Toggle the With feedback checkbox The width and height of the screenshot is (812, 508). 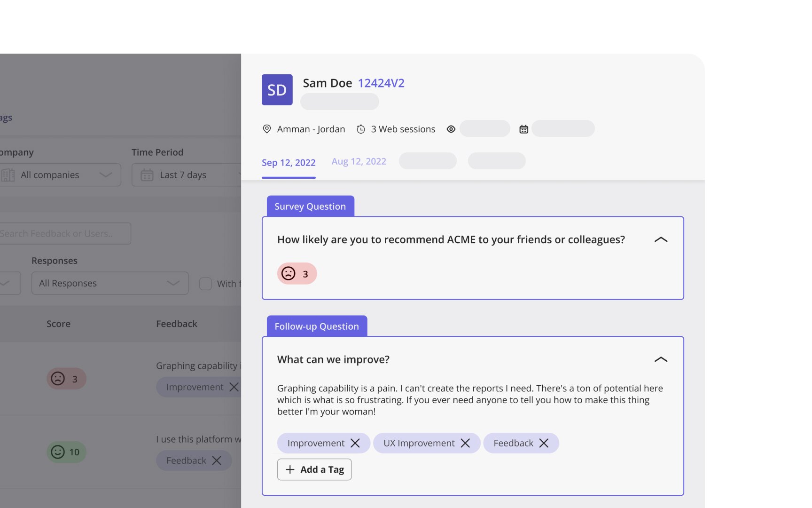[x=205, y=284]
